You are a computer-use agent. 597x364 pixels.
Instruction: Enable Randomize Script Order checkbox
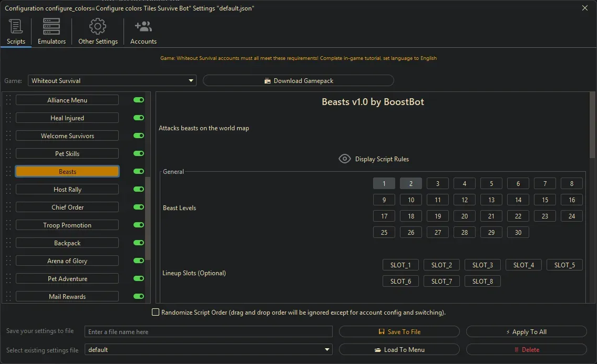pos(156,313)
